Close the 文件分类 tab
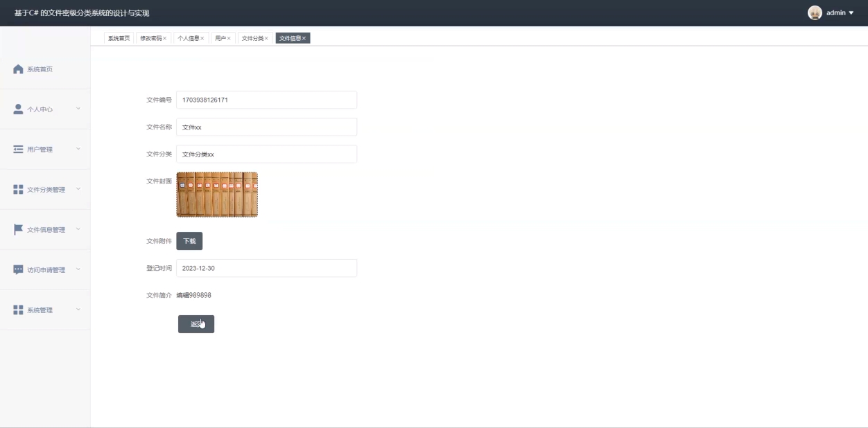Viewport: 868px width, 428px height. (x=267, y=38)
